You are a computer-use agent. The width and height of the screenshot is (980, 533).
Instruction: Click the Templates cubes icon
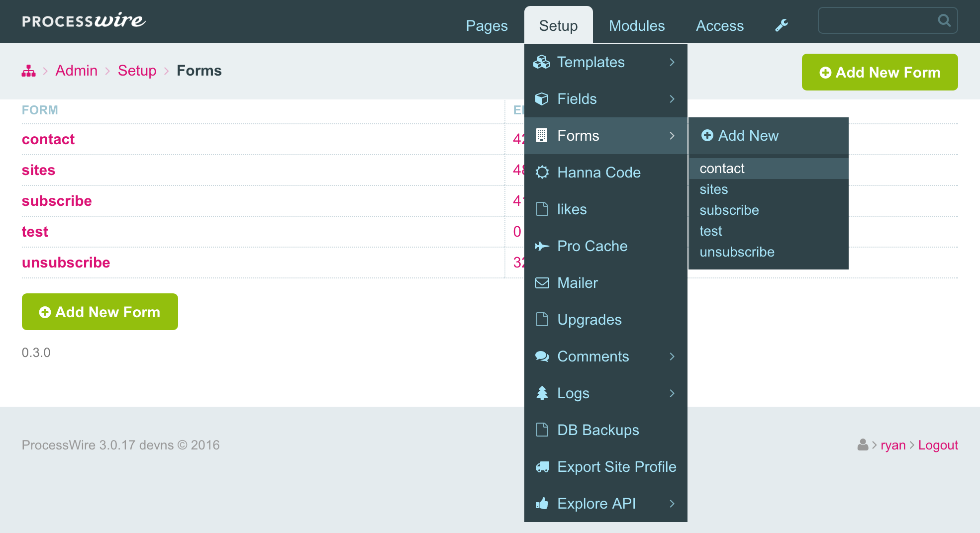[x=542, y=62]
